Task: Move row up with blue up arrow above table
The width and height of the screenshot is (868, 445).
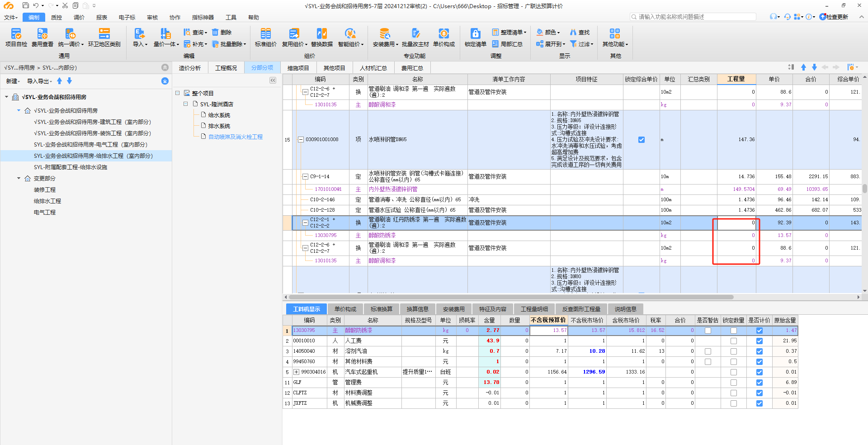Action: pyautogui.click(x=803, y=67)
